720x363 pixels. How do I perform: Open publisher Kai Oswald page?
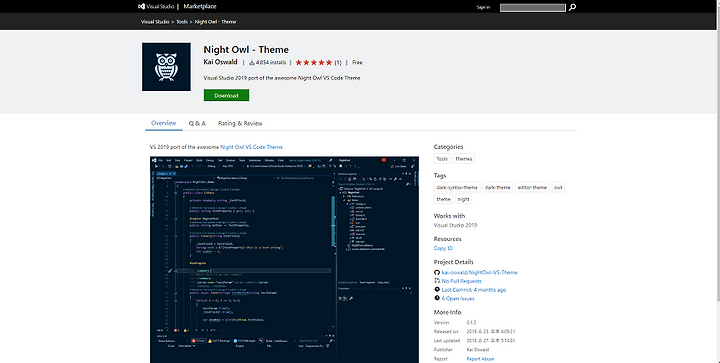coord(220,62)
